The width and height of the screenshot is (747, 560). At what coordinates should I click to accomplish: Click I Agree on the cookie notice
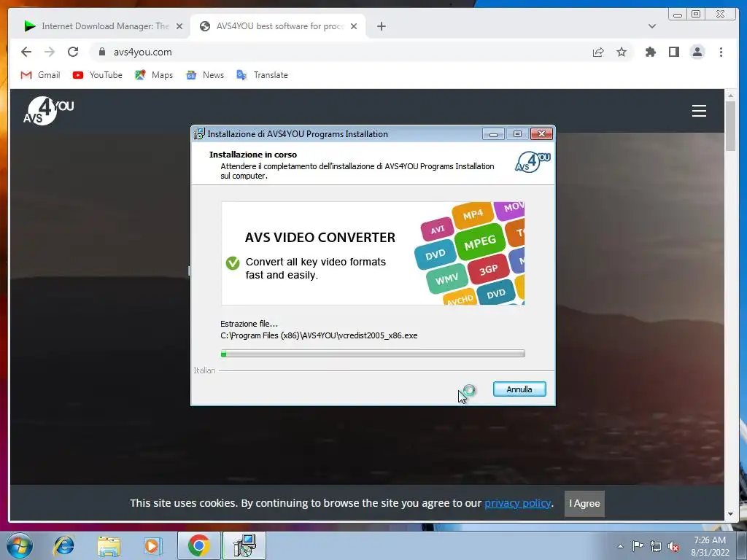click(584, 503)
